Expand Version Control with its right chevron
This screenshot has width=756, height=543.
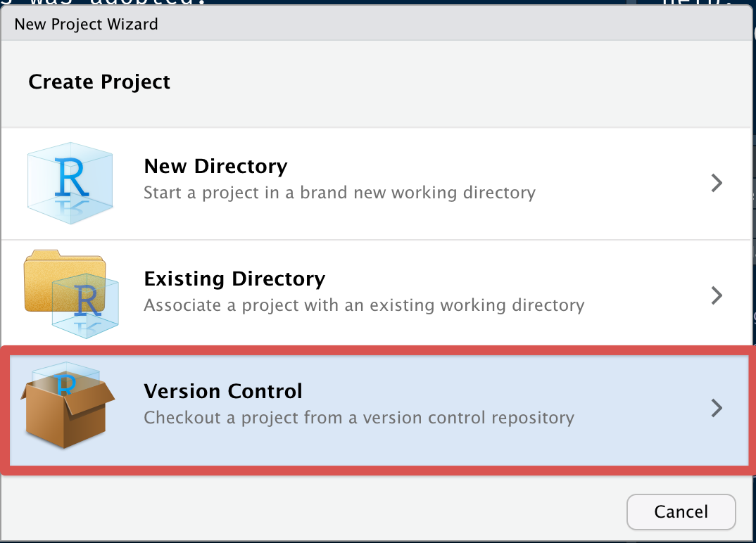click(717, 408)
